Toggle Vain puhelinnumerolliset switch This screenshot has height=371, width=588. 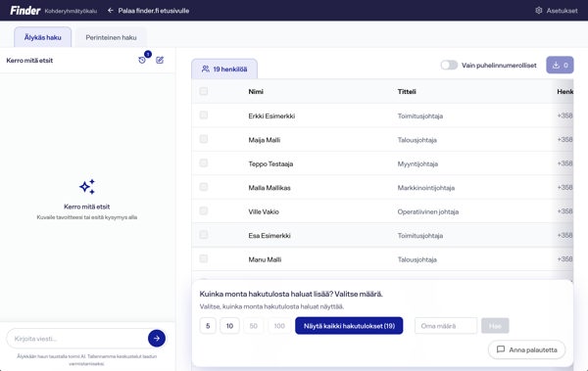[x=449, y=66]
